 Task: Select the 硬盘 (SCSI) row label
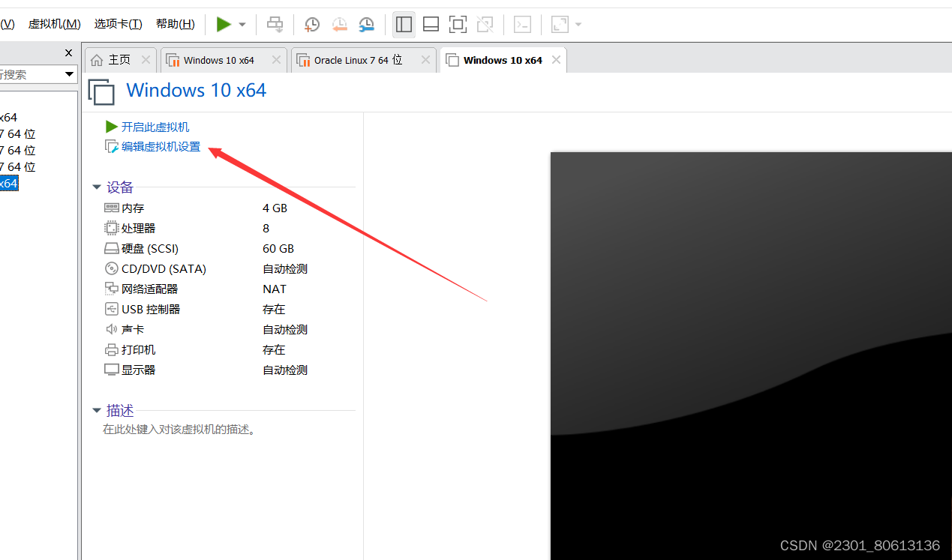(150, 248)
